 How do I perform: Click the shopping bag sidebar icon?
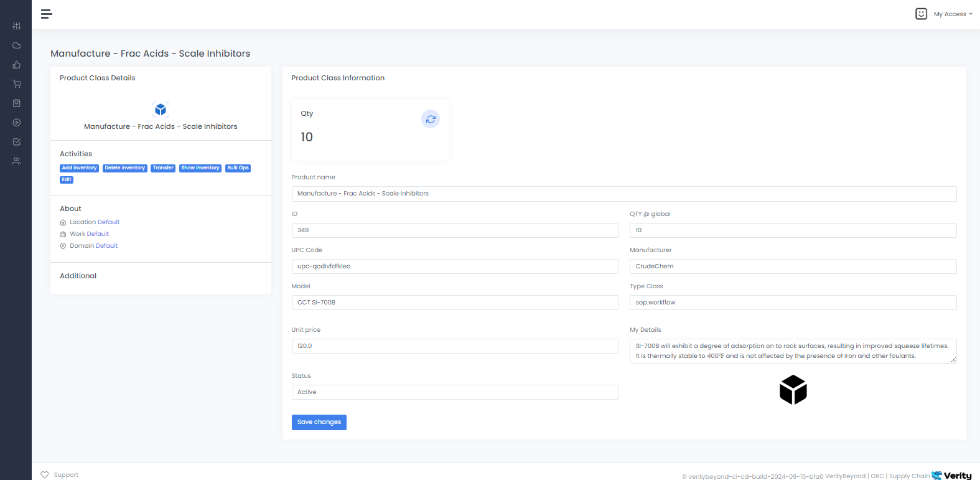coord(17,103)
